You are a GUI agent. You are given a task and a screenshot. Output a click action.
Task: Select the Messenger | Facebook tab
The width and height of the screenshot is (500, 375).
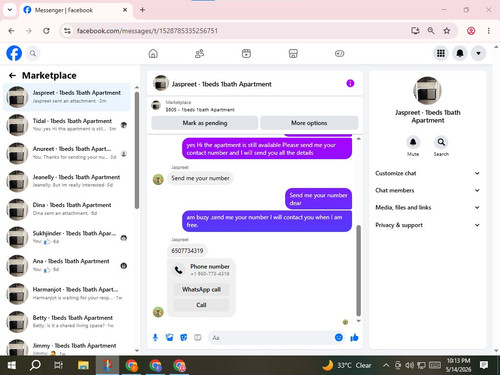point(76,10)
